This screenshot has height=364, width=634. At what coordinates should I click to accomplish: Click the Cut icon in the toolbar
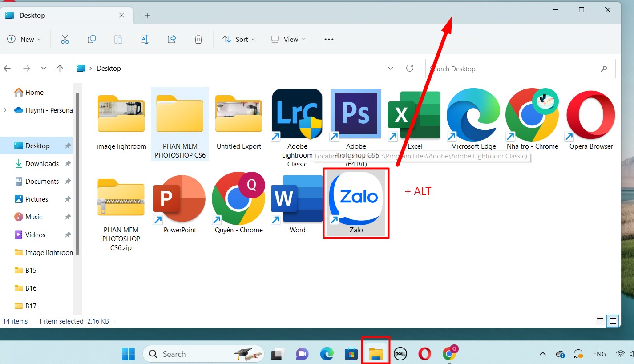(65, 39)
